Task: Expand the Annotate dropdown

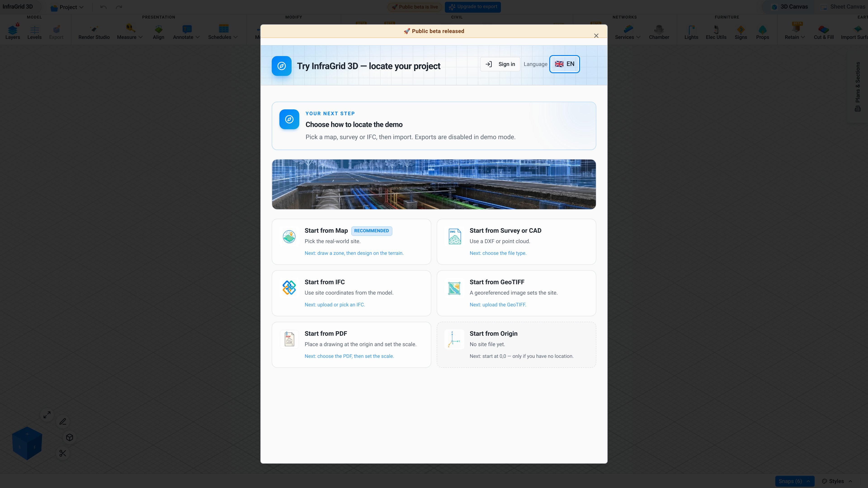Action: [x=186, y=32]
